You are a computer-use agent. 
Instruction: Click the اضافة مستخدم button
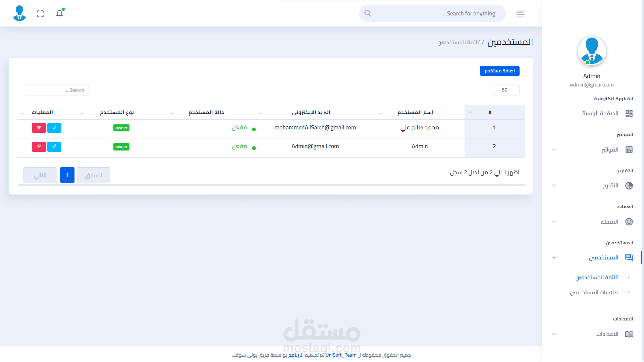point(499,71)
